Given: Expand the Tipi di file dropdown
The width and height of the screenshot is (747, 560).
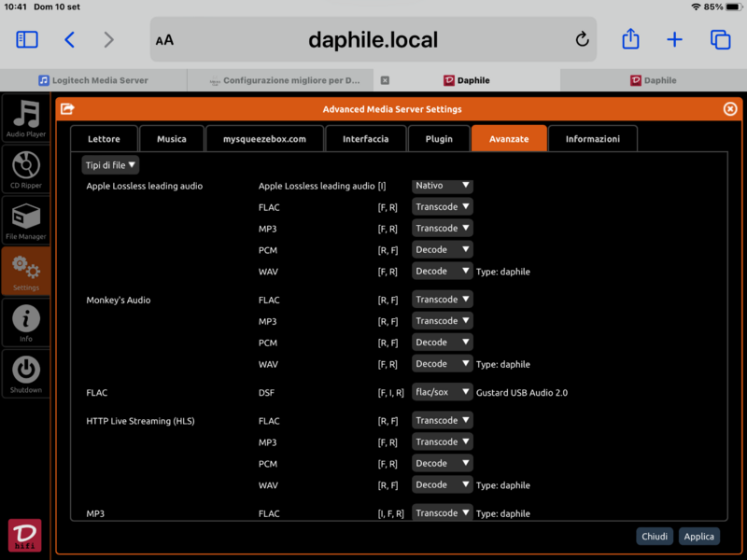Looking at the screenshot, I should (110, 165).
